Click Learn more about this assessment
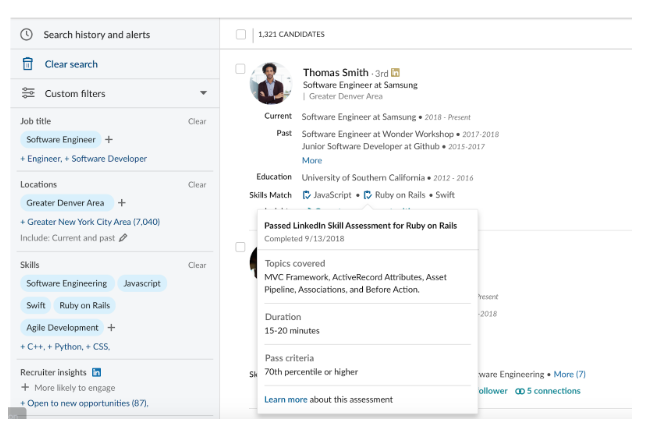This screenshot has height=431, width=660. 286,399
